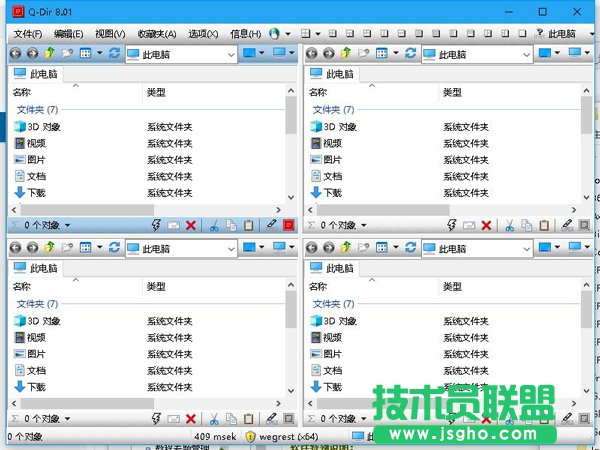Click the red delete X in top-left pane
The image size is (600, 450).
click(190, 226)
